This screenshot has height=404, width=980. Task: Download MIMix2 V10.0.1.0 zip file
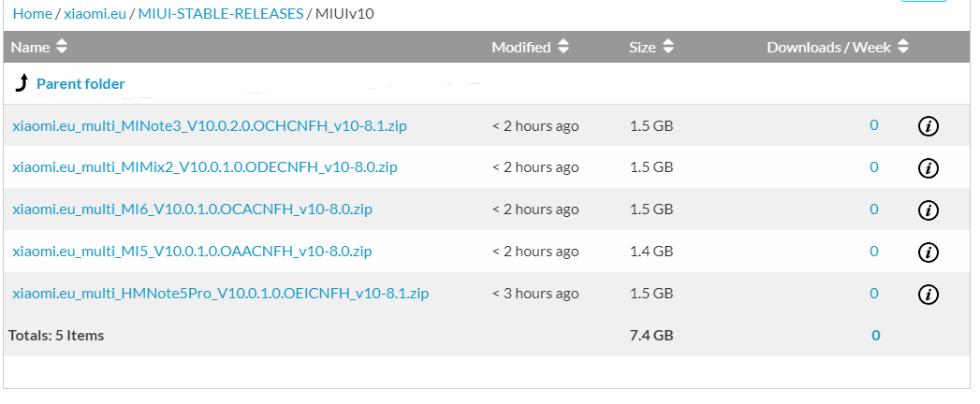click(205, 167)
